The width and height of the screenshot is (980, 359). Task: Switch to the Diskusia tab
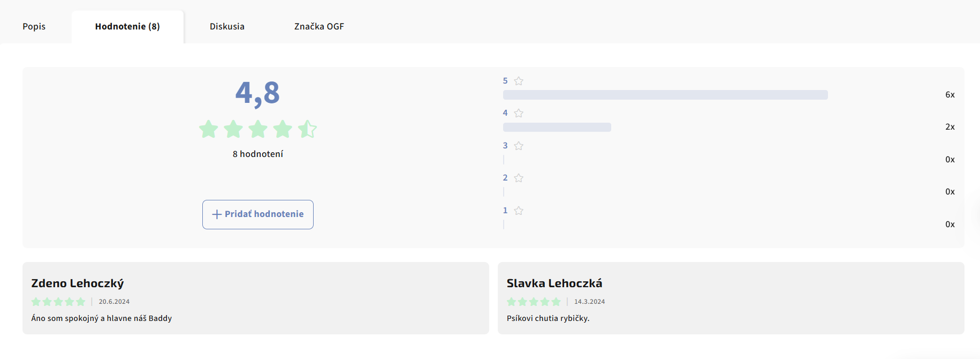point(227,26)
